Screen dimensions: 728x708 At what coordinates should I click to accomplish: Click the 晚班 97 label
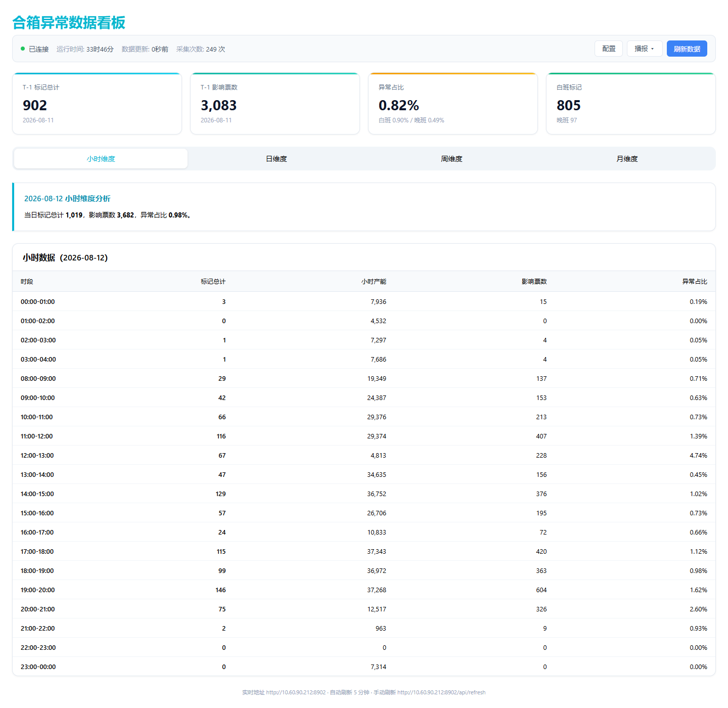point(567,120)
